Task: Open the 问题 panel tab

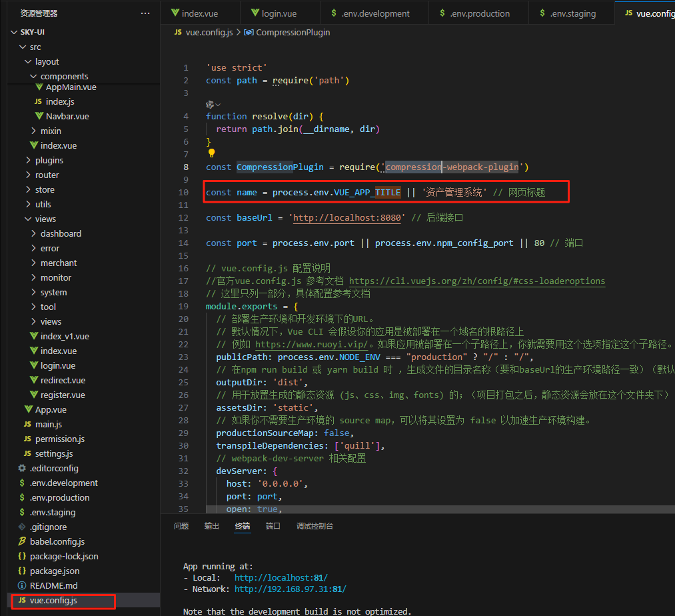Action: tap(181, 526)
